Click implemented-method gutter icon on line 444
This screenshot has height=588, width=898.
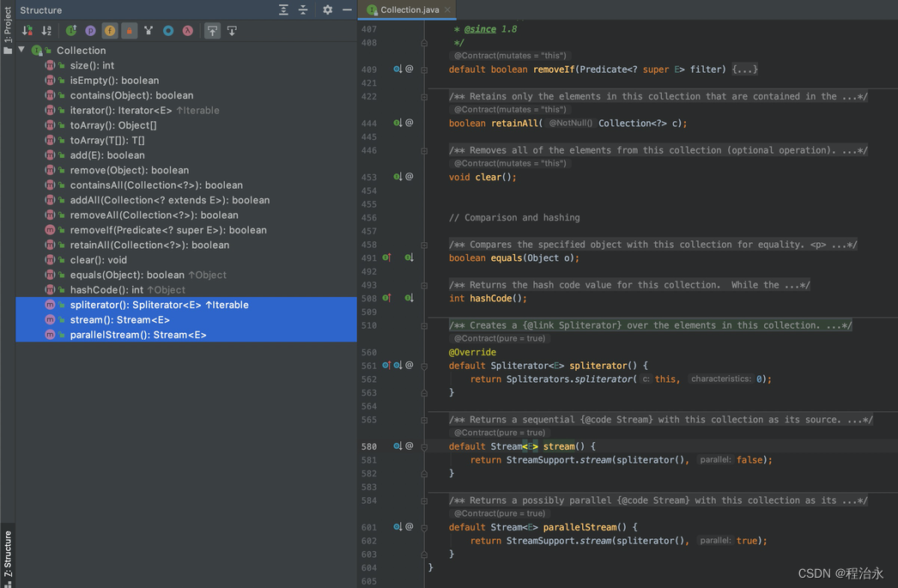pos(397,123)
